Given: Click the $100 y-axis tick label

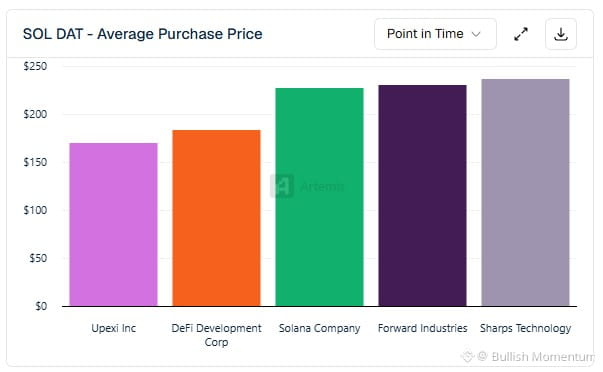Looking at the screenshot, I should [35, 210].
